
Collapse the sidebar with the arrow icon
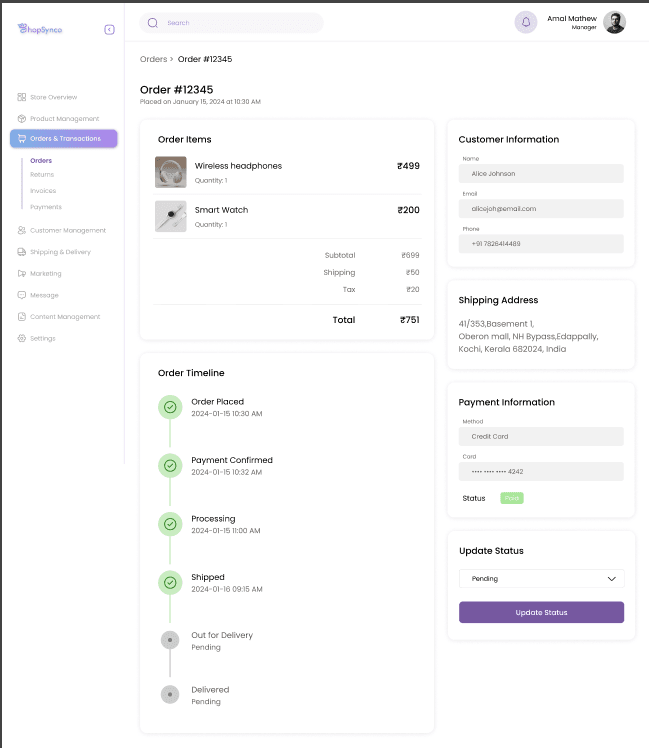109,30
